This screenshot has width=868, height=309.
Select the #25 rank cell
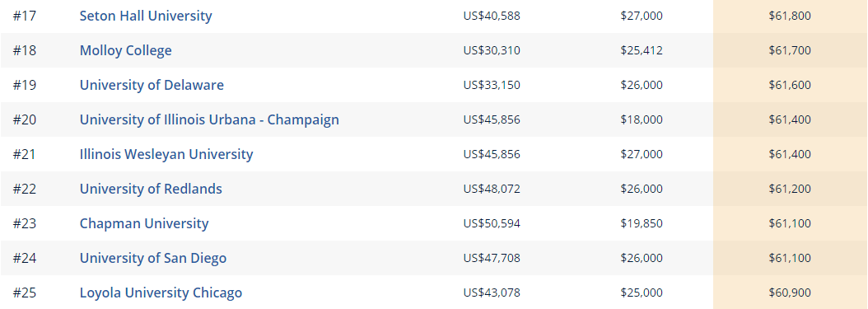tap(25, 293)
